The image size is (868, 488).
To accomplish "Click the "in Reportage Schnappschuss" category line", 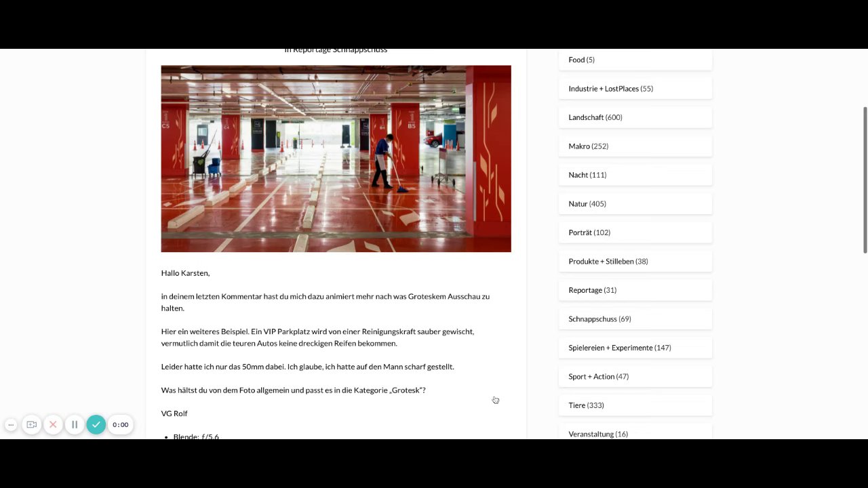I will pyautogui.click(x=336, y=51).
